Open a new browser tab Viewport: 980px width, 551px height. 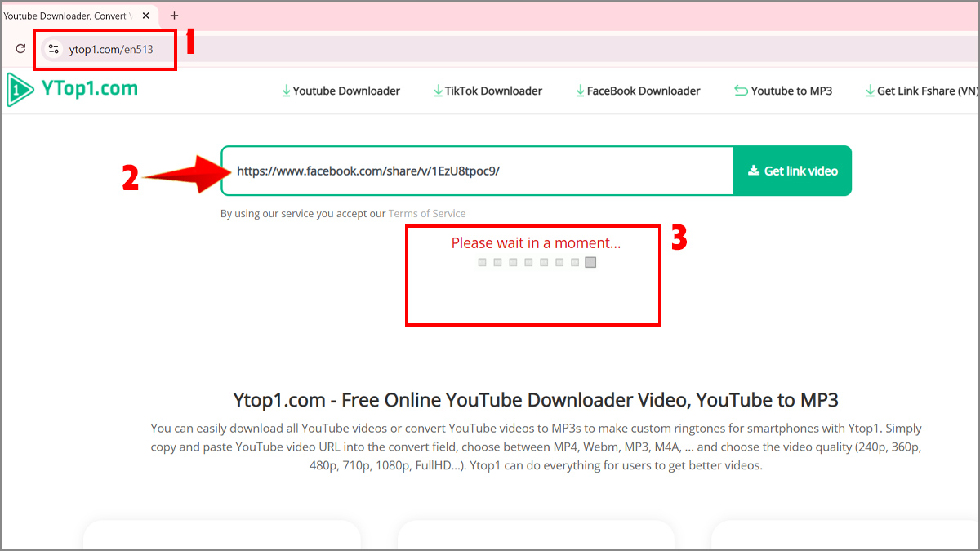(x=174, y=15)
